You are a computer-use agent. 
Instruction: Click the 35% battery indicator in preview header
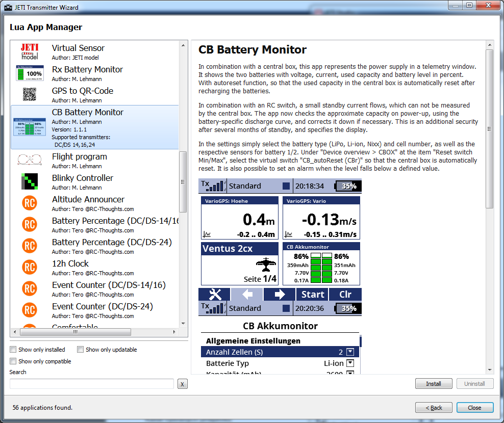click(x=348, y=186)
